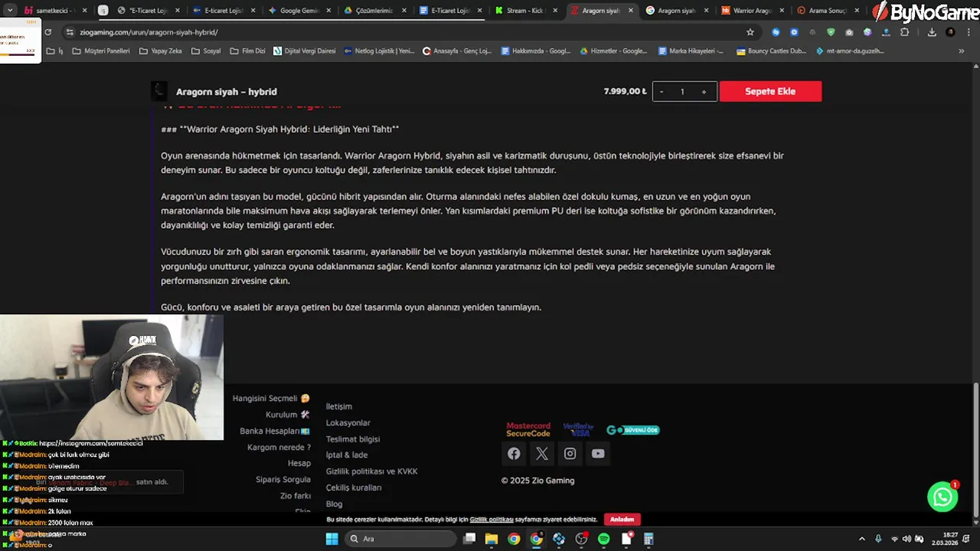
Task: Open Calculator from the taskbar
Action: [x=648, y=539]
